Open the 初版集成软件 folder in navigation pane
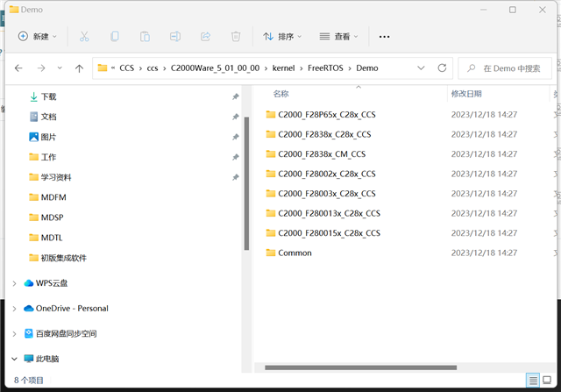 (58, 258)
